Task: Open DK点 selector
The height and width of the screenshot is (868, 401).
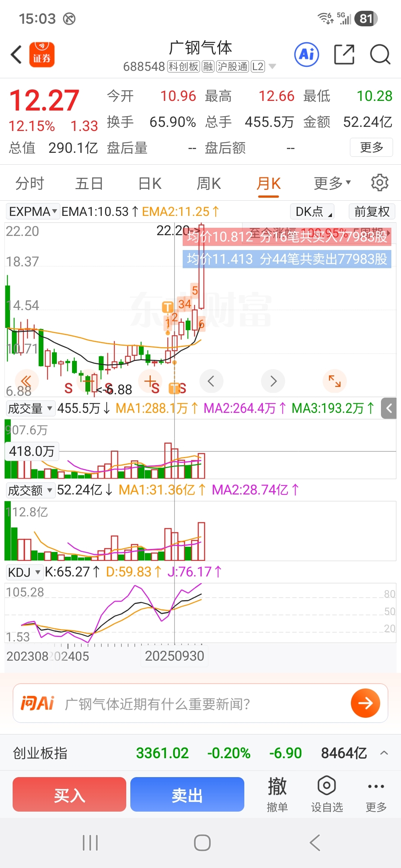Action: 312,211
